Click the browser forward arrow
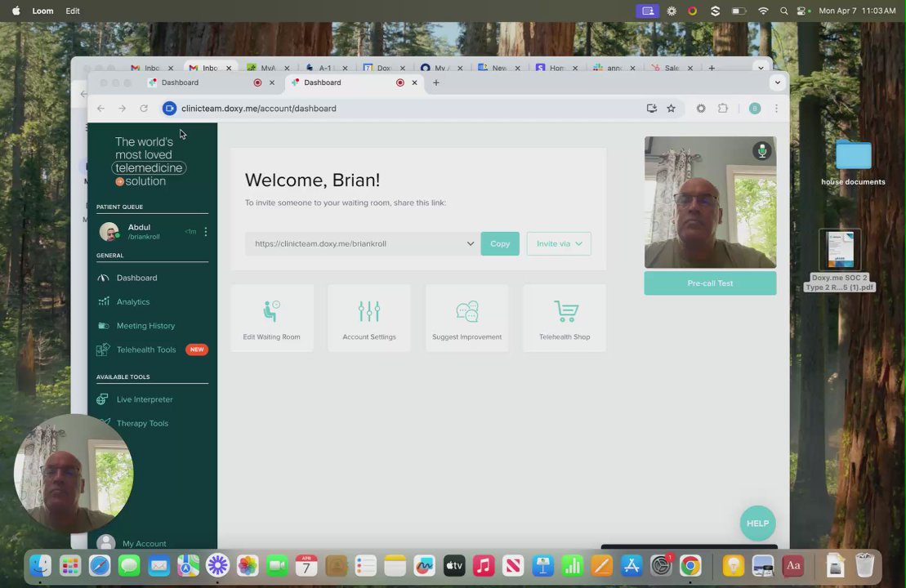 [x=122, y=109]
